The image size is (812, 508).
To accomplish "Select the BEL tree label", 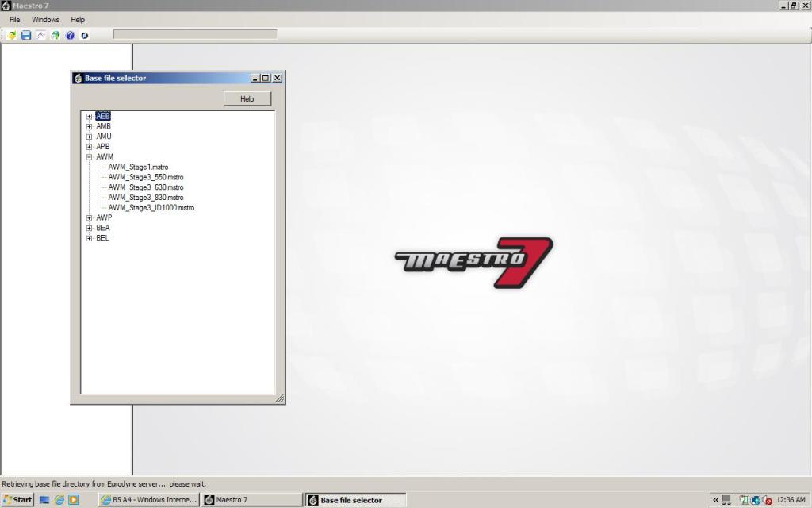I will click(x=102, y=238).
